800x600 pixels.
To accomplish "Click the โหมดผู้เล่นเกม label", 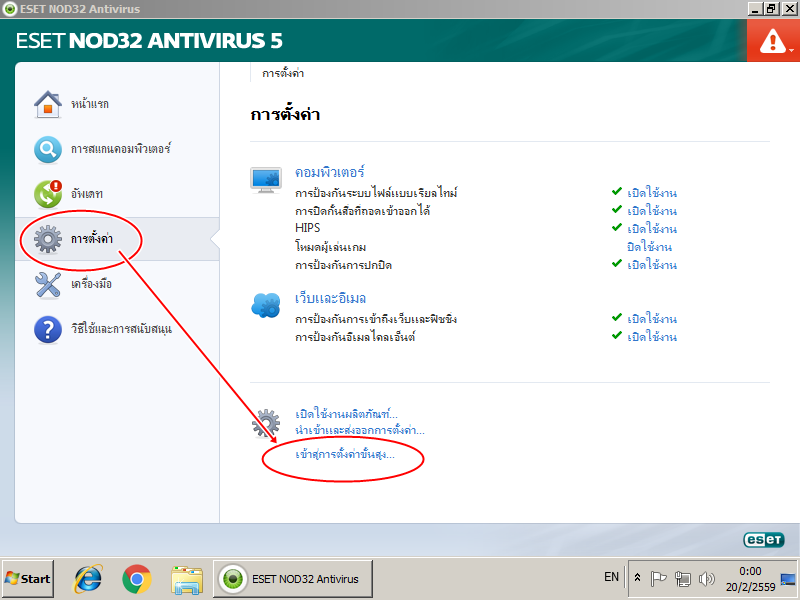I will (x=331, y=247).
